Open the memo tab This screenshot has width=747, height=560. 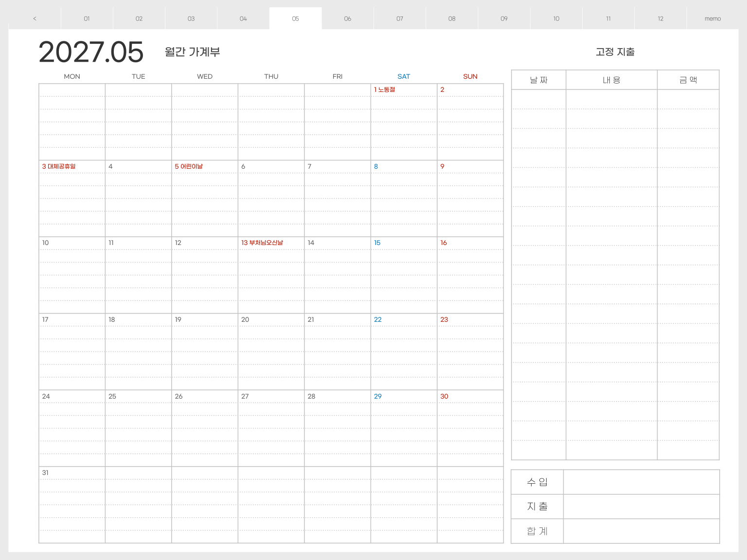[x=712, y=18]
